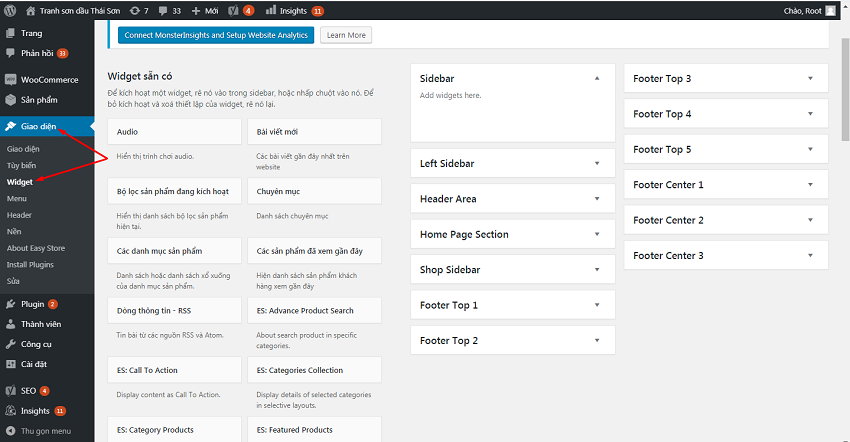Open the Widget submenu item
Screen dimensions: 850x442
coord(19,182)
